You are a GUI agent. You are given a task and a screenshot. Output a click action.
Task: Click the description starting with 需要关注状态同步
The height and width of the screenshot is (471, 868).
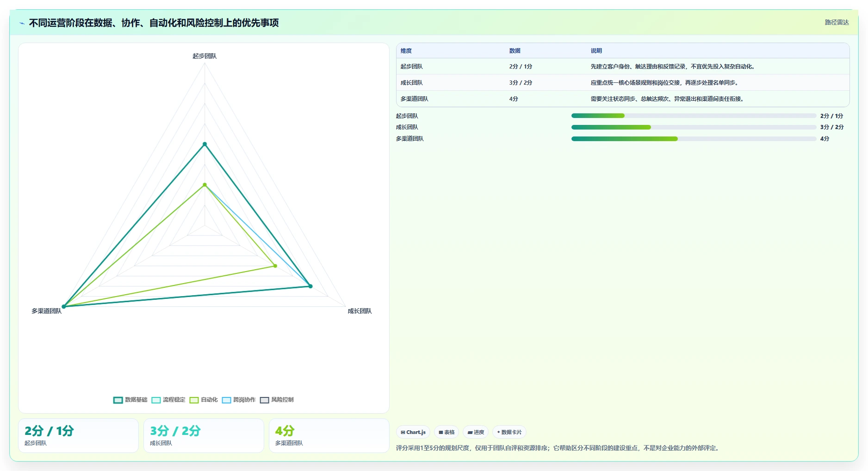point(668,99)
